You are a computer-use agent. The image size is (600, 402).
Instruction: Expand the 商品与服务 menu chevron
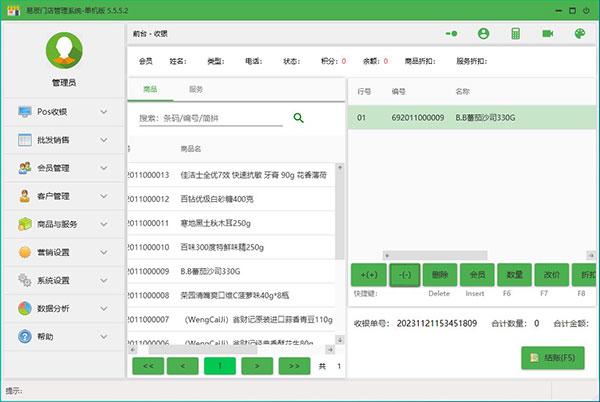[104, 224]
